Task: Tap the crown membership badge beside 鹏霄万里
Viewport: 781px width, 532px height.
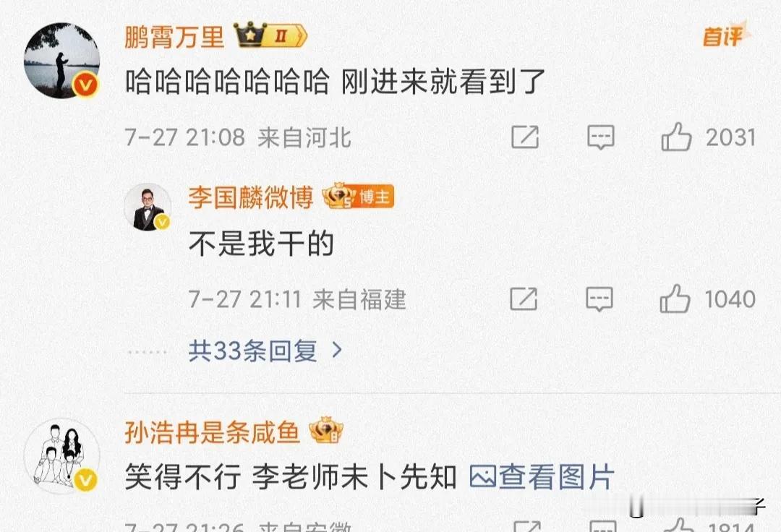Action: [x=271, y=35]
